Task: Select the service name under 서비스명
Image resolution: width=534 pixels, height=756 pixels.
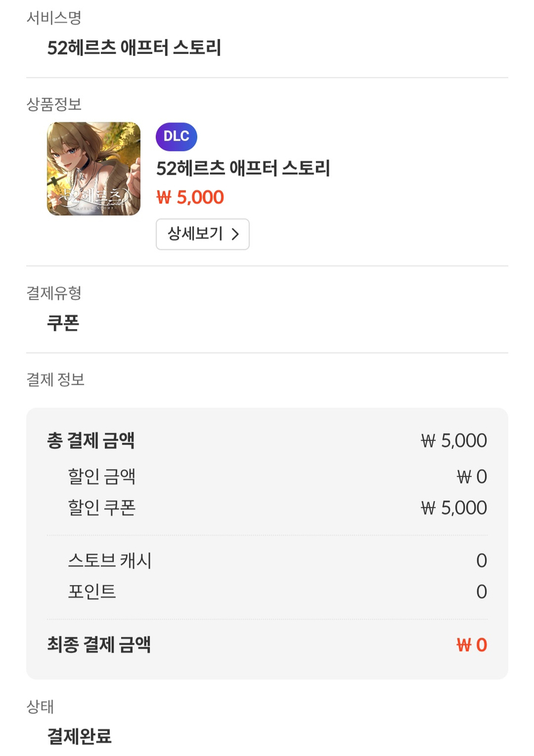Action: 134,48
